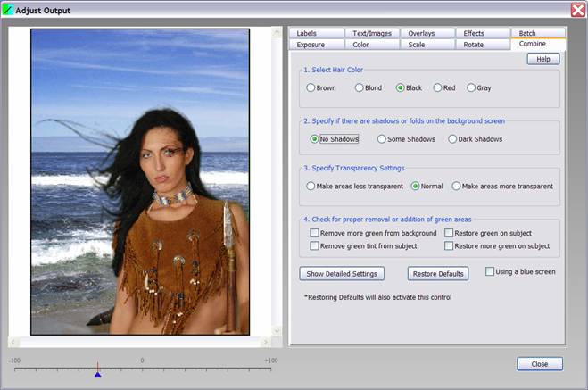Click Show Detailed Settings button
The height and width of the screenshot is (390, 588).
[342, 273]
